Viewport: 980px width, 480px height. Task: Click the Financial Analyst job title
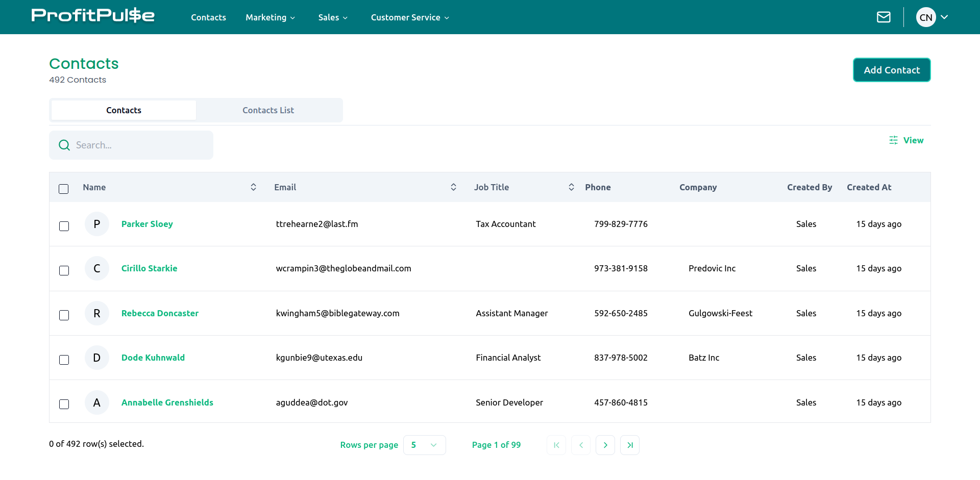click(508, 358)
